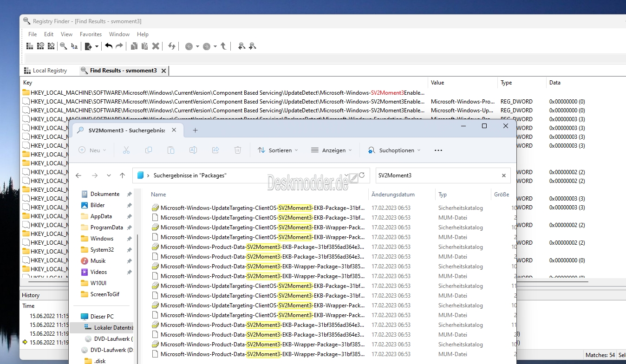Image resolution: width=626 pixels, height=364 pixels.
Task: Open Dokumente in the Explorer sidebar
Action: point(105,194)
